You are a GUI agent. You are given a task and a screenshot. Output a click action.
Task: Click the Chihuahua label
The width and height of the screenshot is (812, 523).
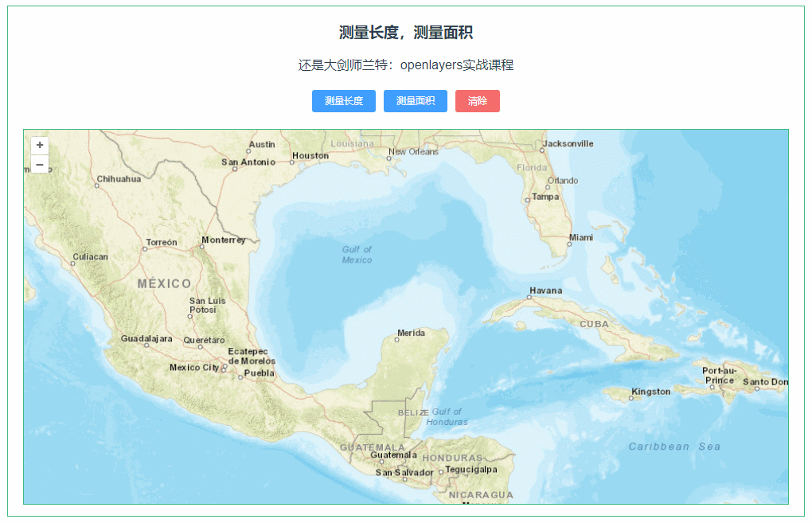[119, 178]
